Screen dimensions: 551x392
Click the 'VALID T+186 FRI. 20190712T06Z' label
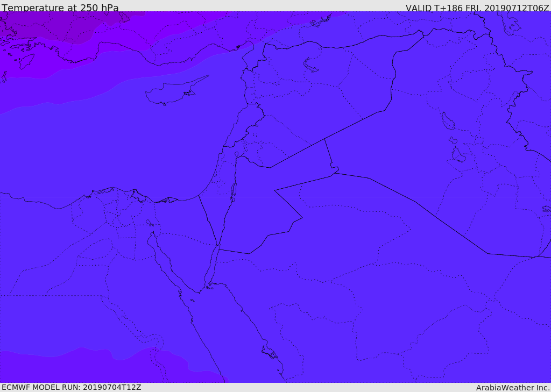[477, 8]
